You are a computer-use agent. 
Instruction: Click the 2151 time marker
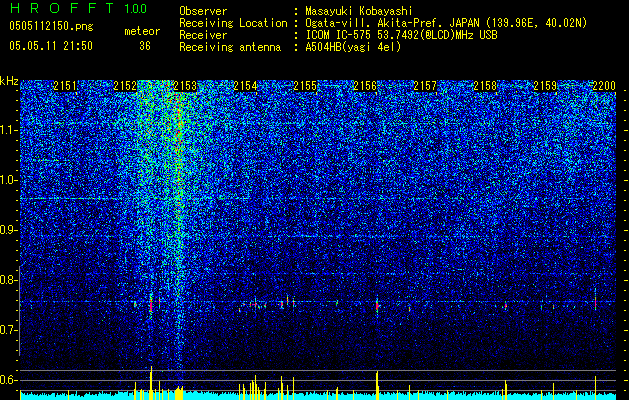click(x=65, y=86)
